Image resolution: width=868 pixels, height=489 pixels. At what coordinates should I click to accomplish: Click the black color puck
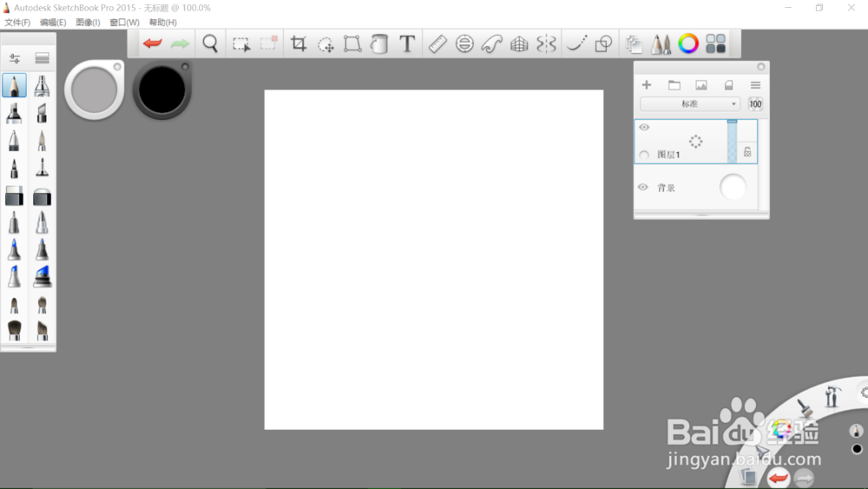pos(161,89)
